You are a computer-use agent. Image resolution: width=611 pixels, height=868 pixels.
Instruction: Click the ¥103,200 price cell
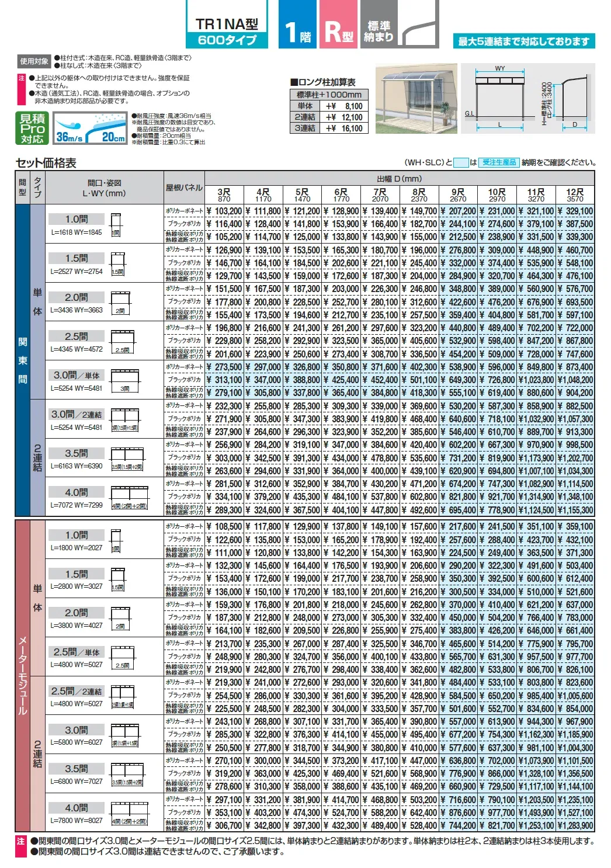click(224, 211)
